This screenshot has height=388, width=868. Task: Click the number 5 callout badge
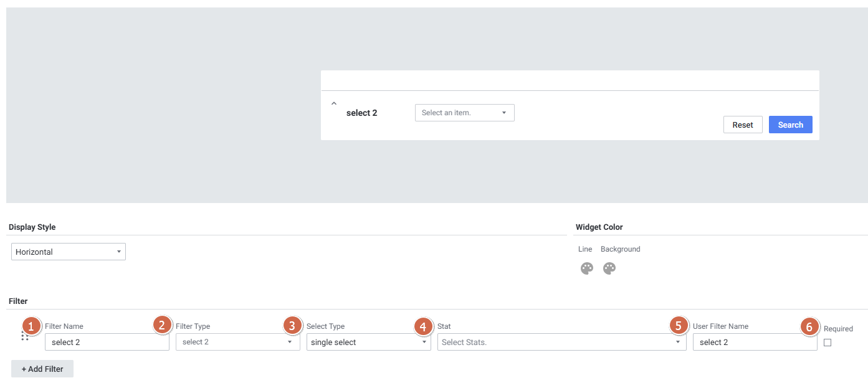click(x=679, y=325)
